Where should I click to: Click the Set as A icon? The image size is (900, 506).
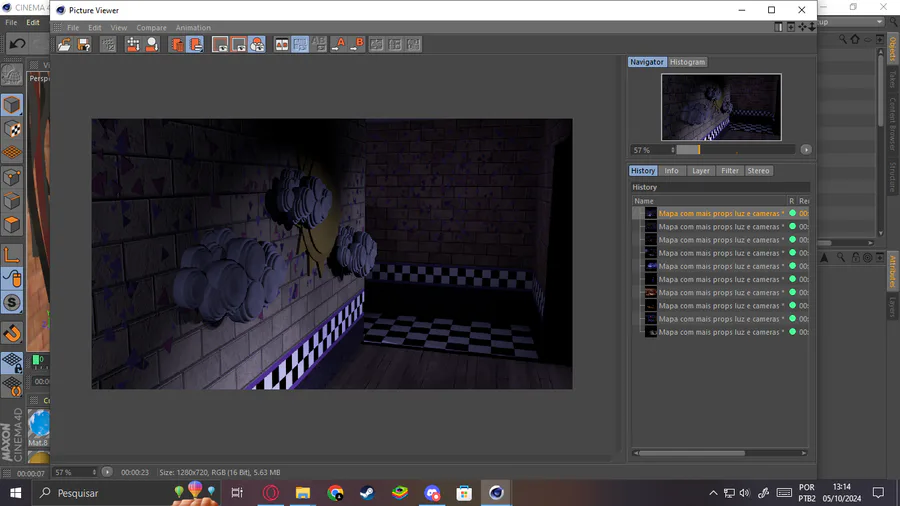(x=339, y=45)
